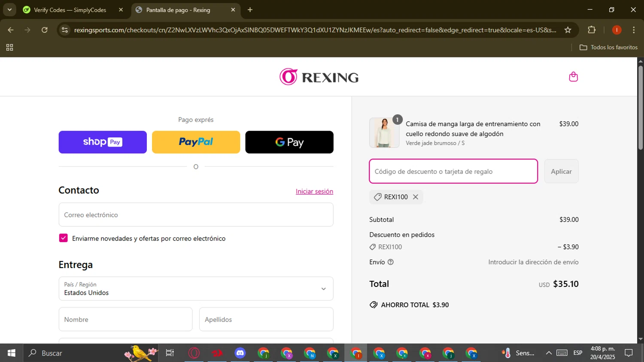The height and width of the screenshot is (362, 644).
Task: Open Chrome three-dot menu
Action: click(x=634, y=30)
